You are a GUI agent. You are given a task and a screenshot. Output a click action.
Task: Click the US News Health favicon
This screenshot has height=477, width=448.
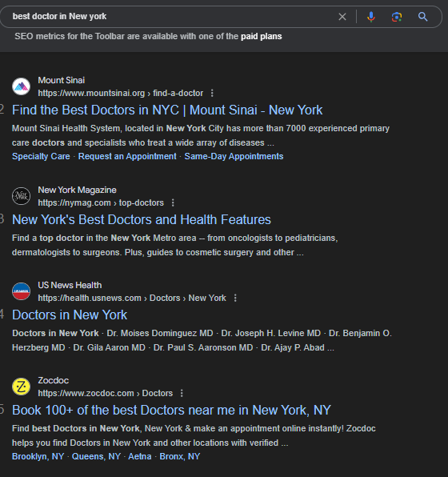[21, 291]
